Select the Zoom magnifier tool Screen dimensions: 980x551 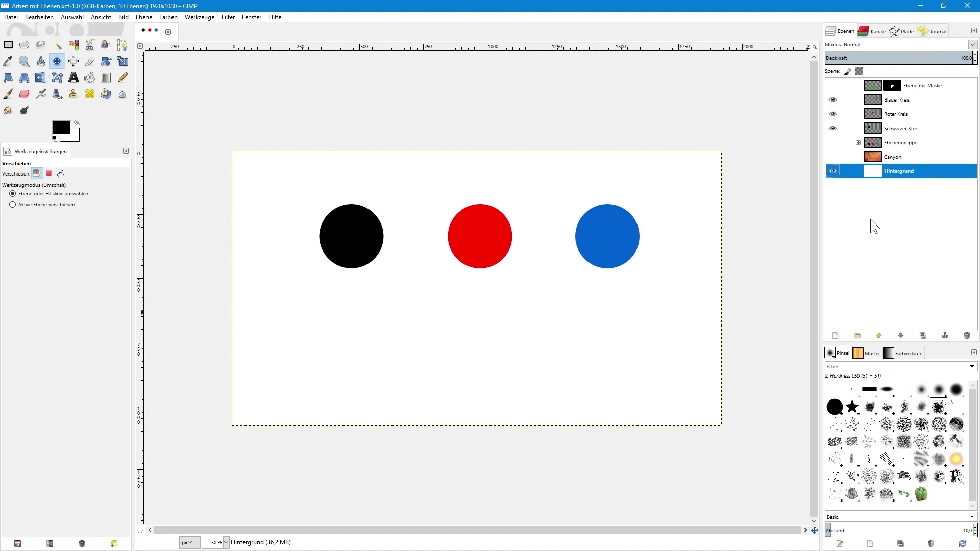pos(24,61)
